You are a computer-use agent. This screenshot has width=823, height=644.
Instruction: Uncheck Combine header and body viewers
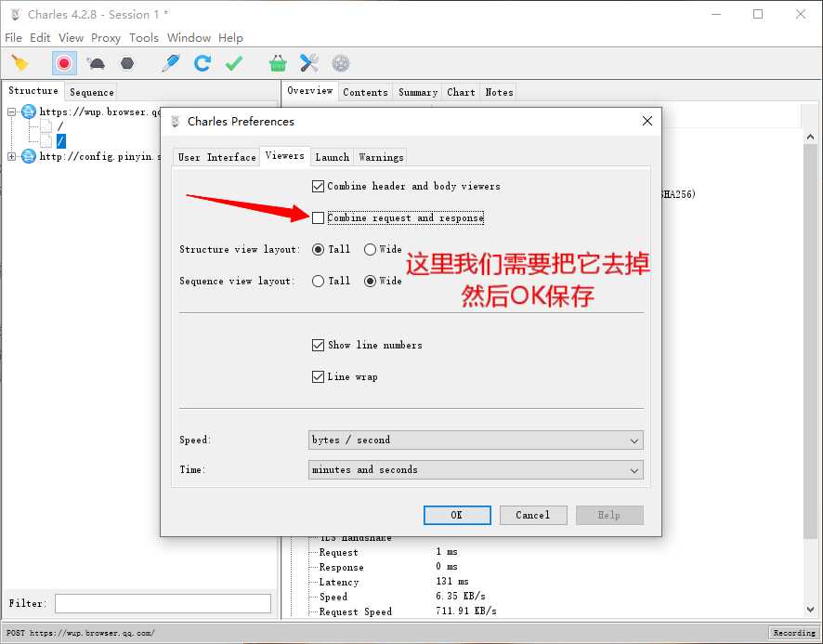pos(318,186)
